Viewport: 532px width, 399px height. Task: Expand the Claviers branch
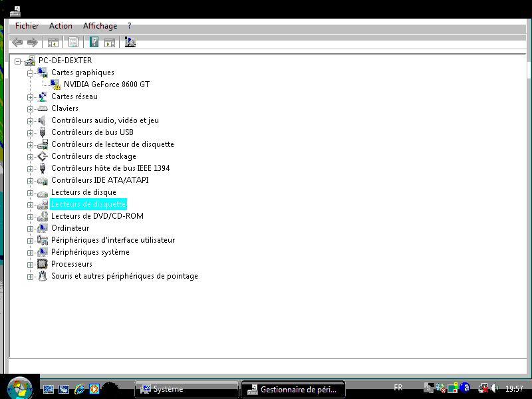30,109
